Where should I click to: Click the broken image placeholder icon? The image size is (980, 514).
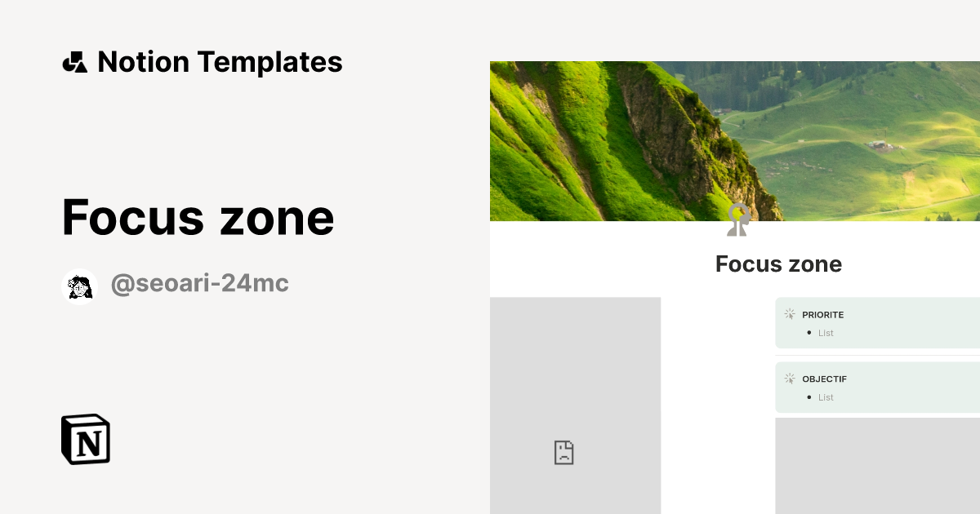tap(564, 452)
